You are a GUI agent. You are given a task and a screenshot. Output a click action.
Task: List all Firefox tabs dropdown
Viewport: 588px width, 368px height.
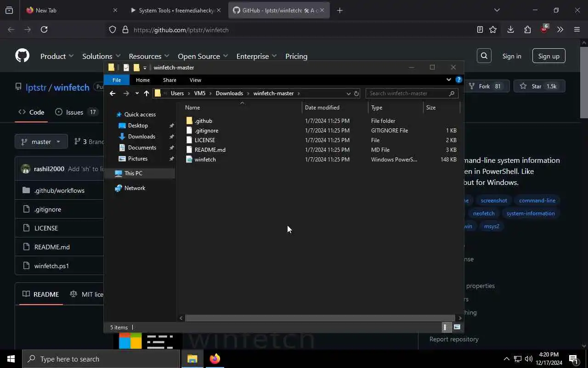point(497,10)
